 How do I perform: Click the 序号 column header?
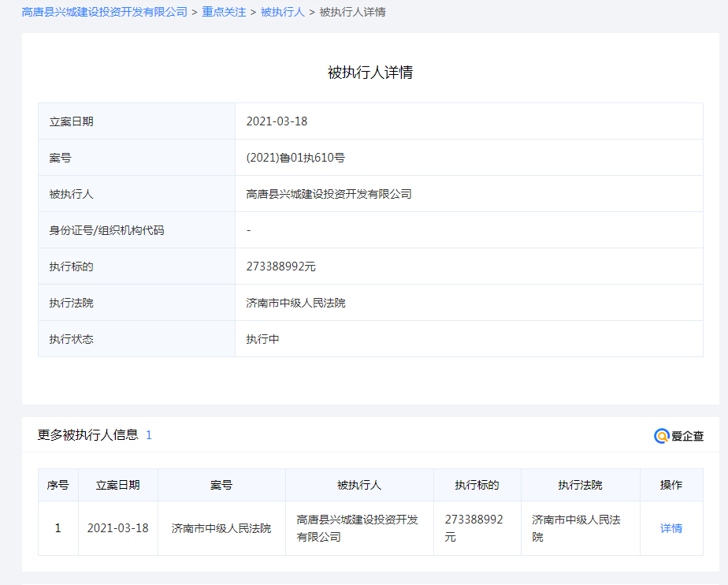click(x=58, y=485)
